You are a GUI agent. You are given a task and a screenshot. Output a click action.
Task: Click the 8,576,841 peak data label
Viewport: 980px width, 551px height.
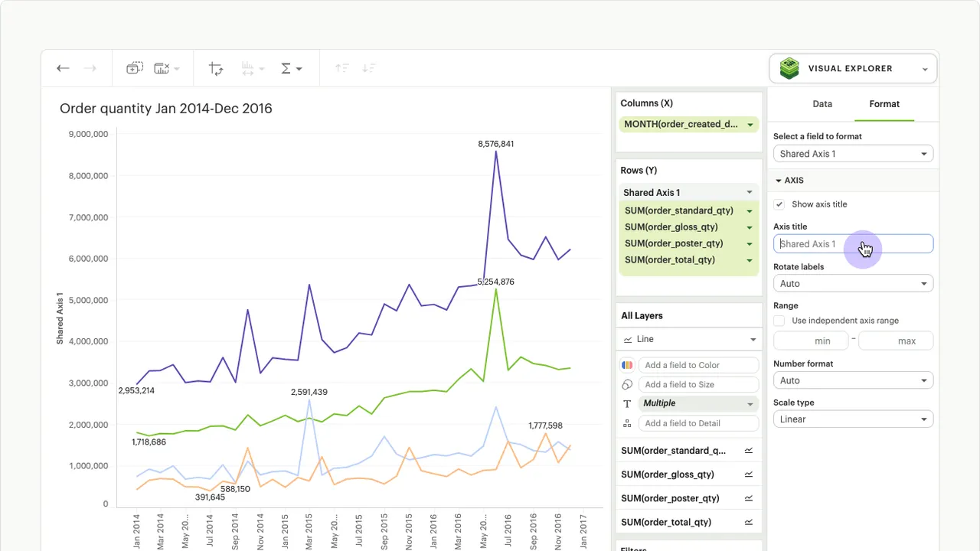[x=496, y=144]
